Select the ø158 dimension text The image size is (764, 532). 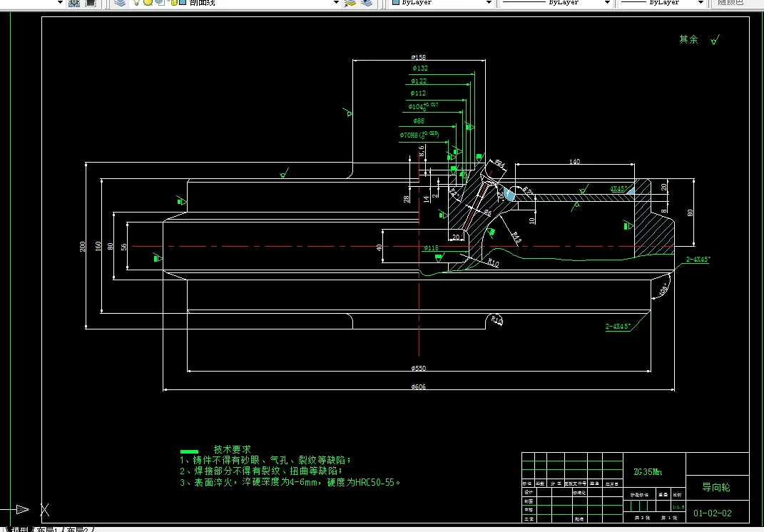[419, 57]
